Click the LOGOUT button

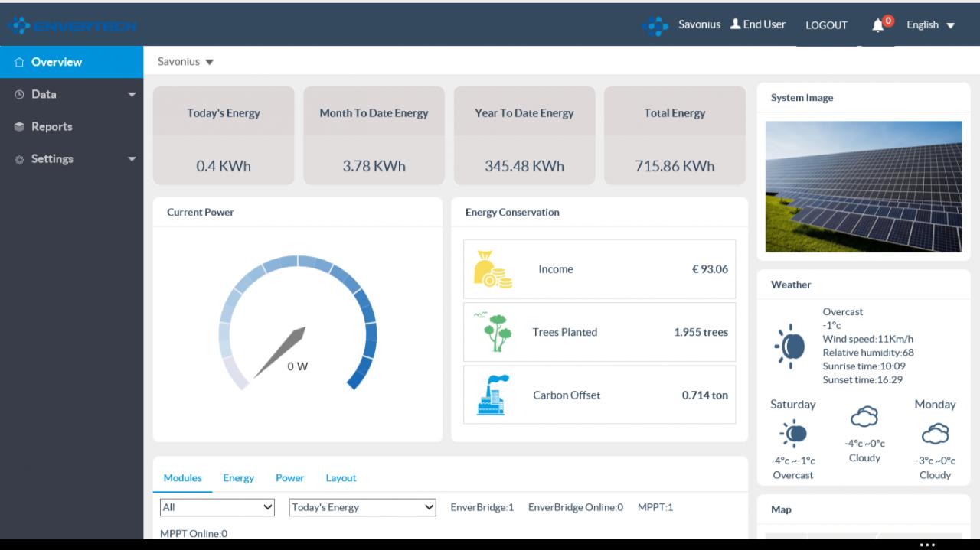[826, 25]
